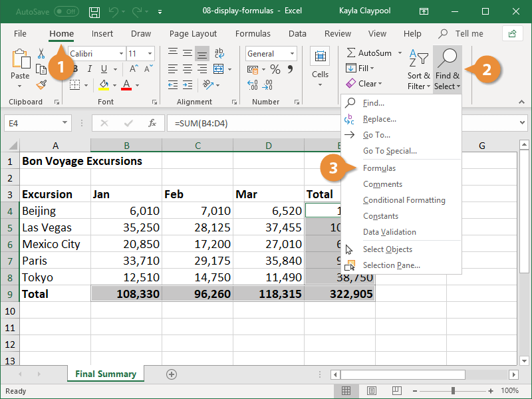532x399 pixels.
Task: Click the Format Painter brush icon
Action: pos(41,85)
